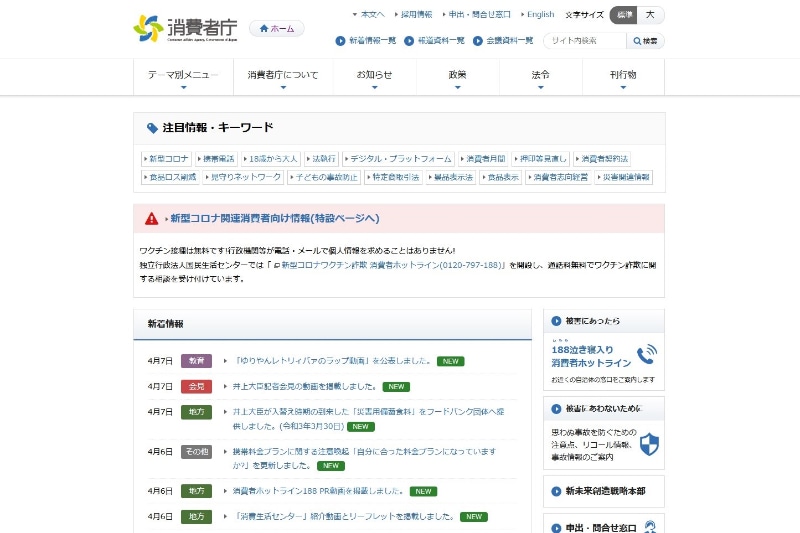Select the 見守りネットワーク keyword tag

243,177
